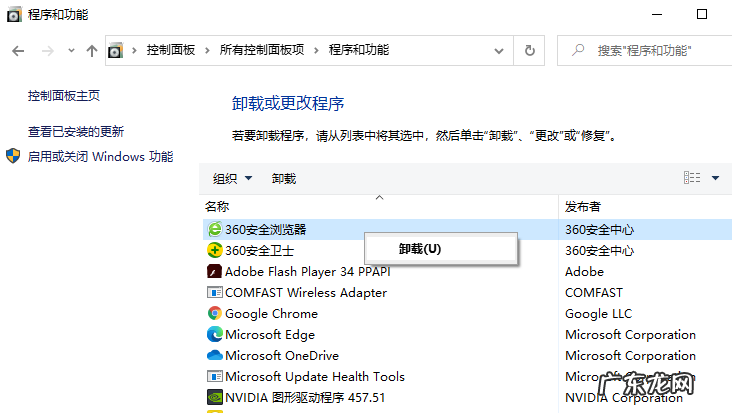Go up one level with up arrow
The image size is (732, 413).
point(92,50)
